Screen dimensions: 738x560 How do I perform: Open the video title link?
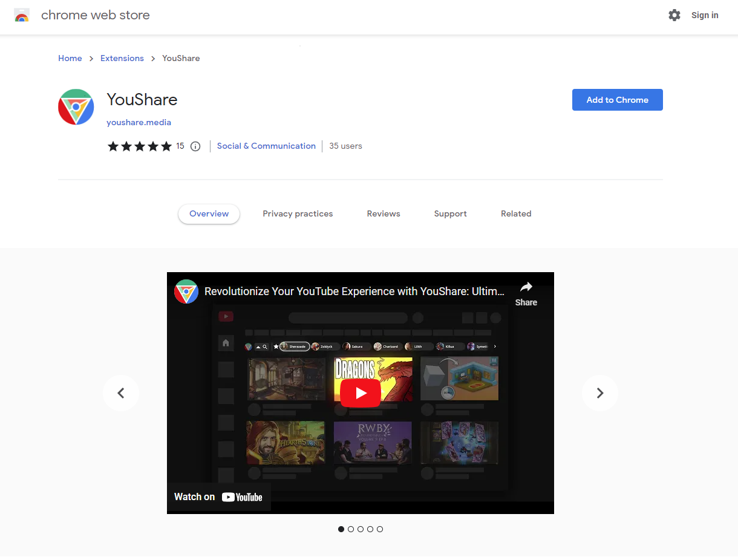click(354, 291)
